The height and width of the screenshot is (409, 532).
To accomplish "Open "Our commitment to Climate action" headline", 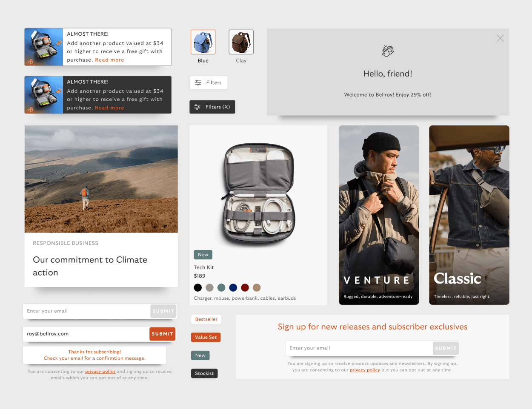I will pos(90,266).
